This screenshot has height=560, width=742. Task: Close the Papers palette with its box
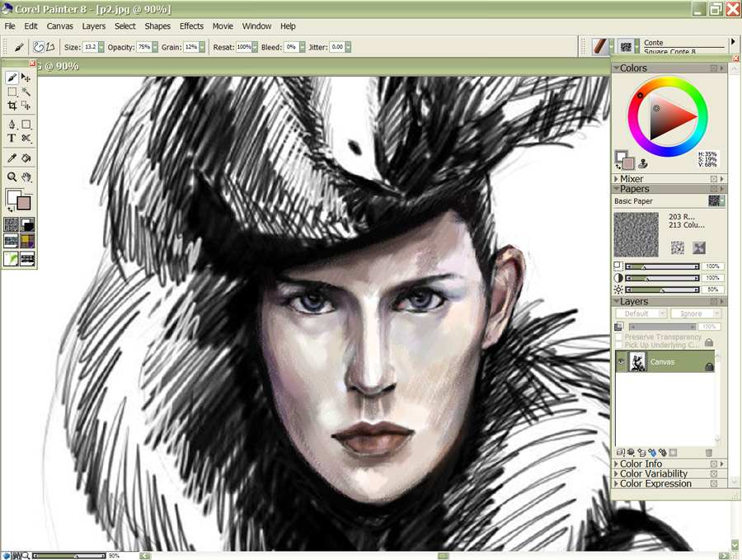tap(714, 189)
